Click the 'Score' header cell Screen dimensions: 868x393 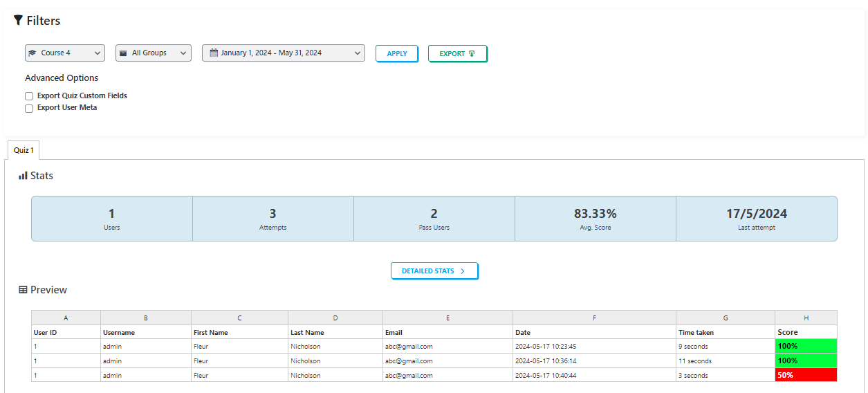click(x=806, y=333)
